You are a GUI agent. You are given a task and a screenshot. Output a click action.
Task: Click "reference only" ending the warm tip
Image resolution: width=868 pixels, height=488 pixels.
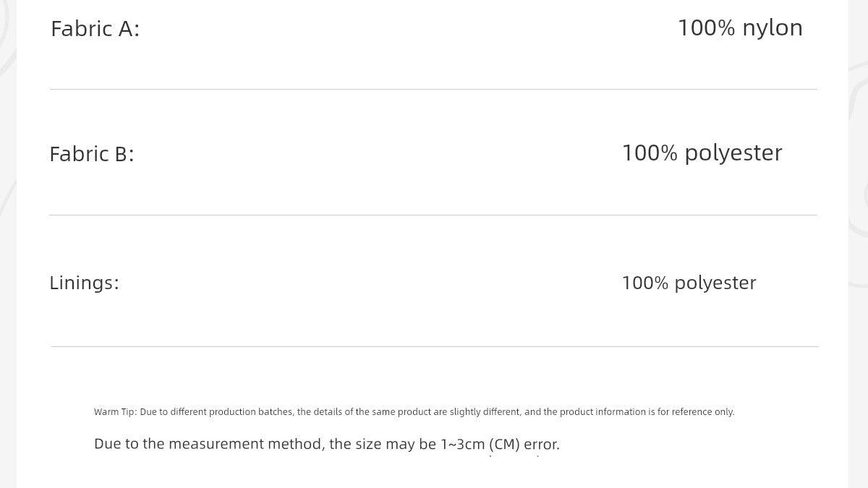(x=702, y=412)
